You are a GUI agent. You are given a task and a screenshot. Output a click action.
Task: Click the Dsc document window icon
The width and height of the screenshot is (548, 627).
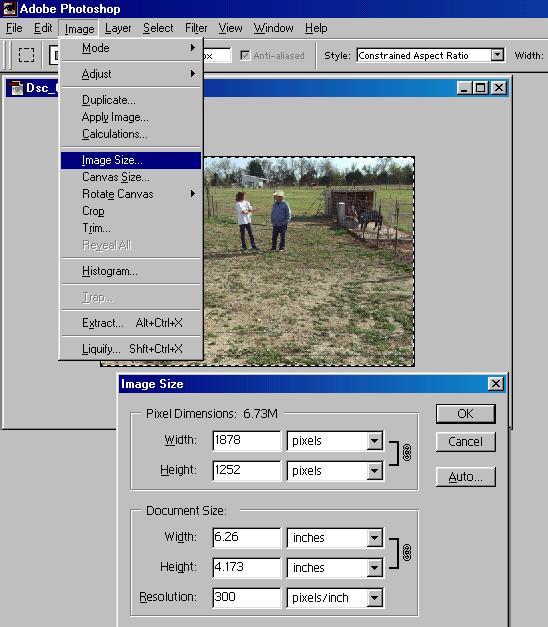16,88
